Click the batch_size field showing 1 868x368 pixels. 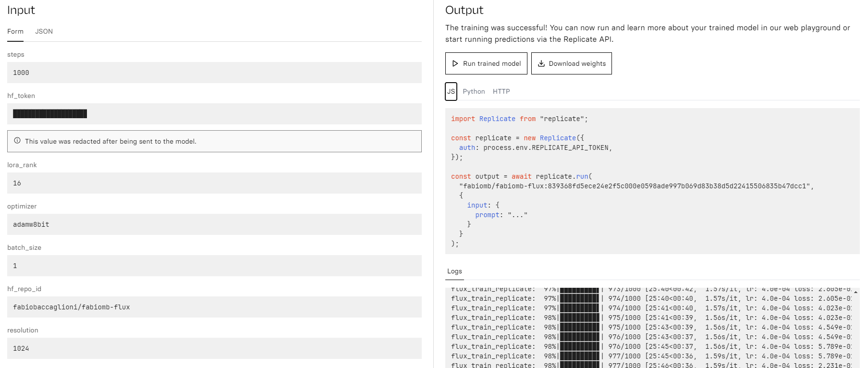click(x=214, y=266)
